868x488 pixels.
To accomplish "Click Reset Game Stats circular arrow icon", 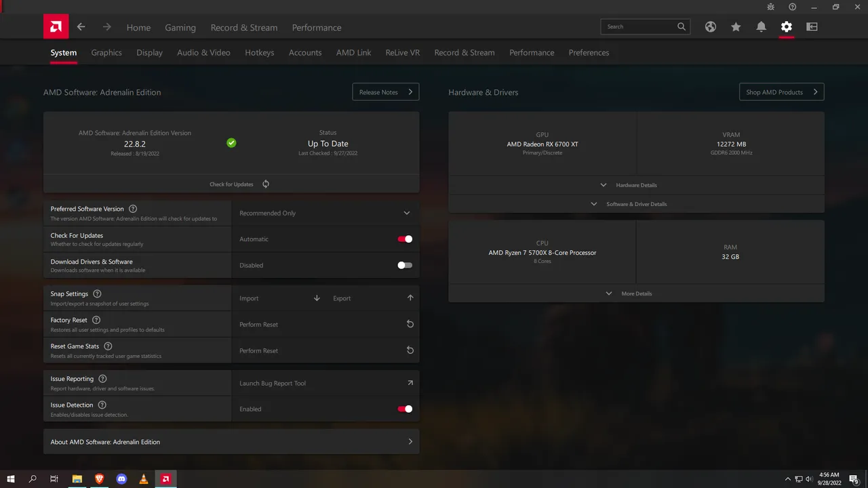I will (410, 350).
